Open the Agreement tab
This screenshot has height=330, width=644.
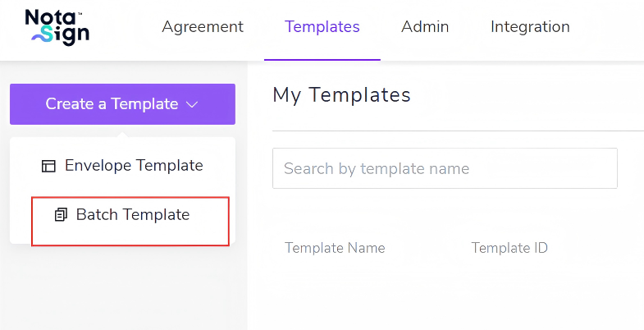click(x=203, y=27)
